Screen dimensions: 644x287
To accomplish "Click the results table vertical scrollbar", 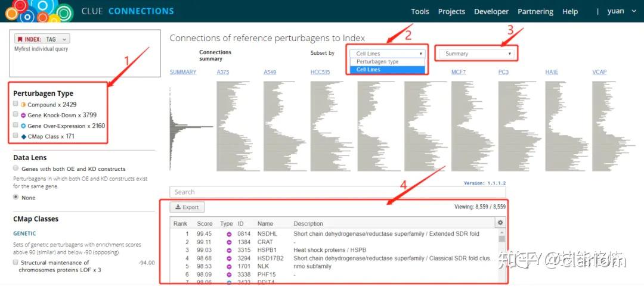I will (501, 257).
